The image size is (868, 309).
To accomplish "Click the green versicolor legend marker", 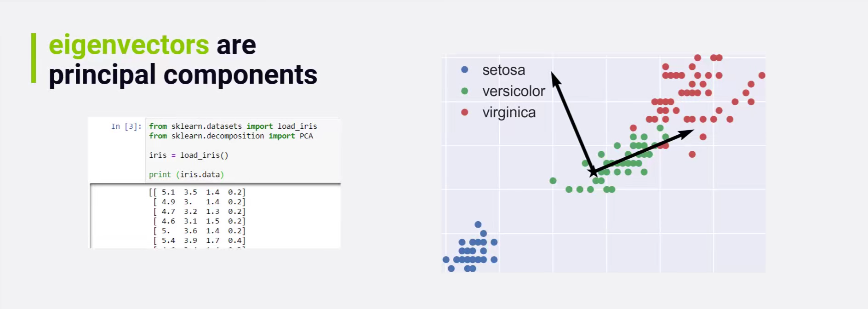I will pyautogui.click(x=464, y=91).
